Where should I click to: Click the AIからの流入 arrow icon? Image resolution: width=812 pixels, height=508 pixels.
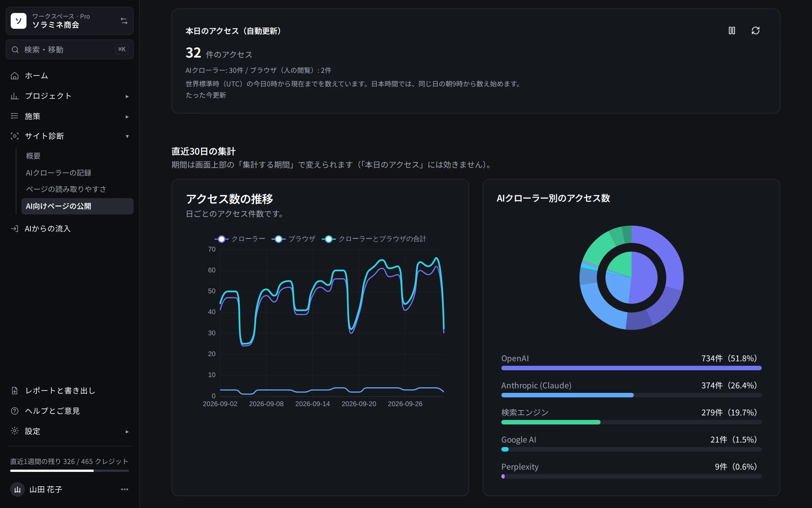(x=14, y=229)
